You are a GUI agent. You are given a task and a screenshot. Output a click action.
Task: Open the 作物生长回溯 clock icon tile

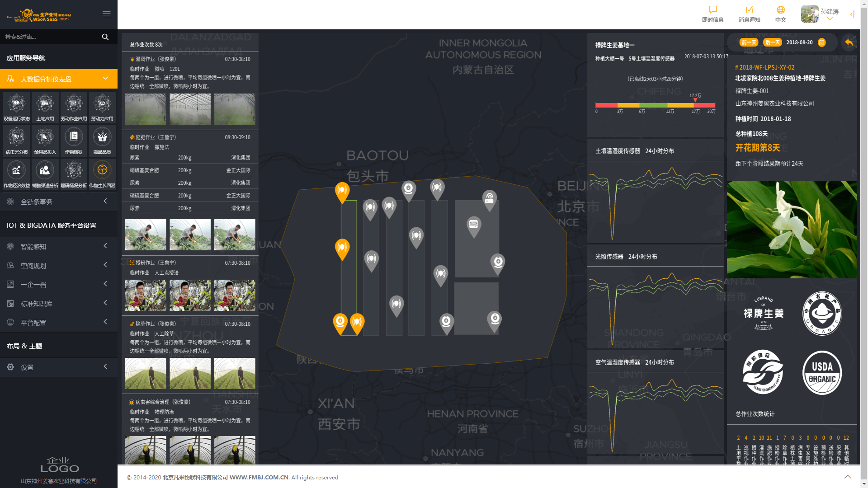tap(102, 174)
